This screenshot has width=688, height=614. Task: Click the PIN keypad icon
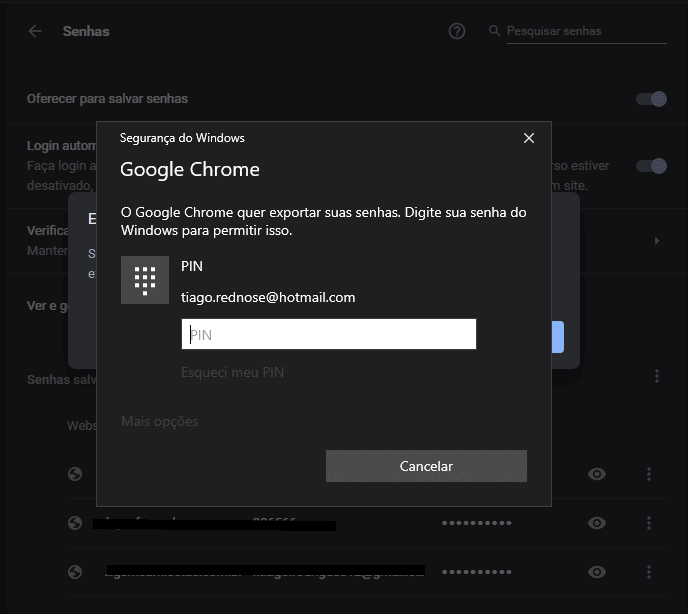click(145, 280)
